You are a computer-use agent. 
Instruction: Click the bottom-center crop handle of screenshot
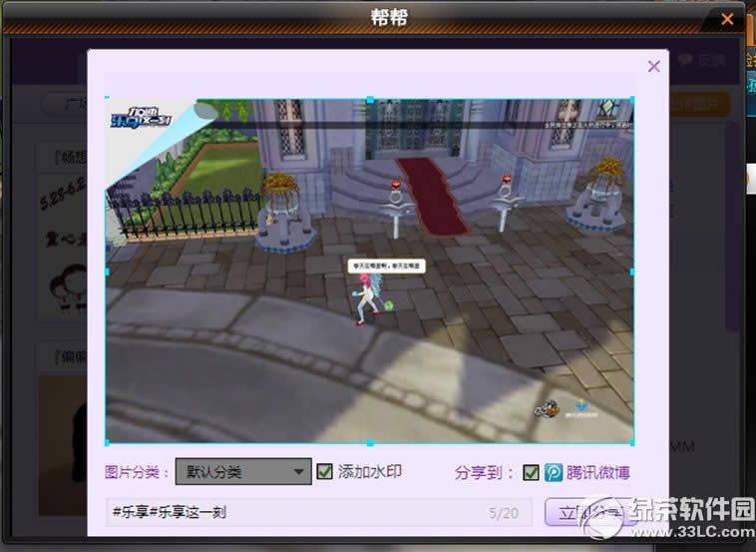pos(370,442)
